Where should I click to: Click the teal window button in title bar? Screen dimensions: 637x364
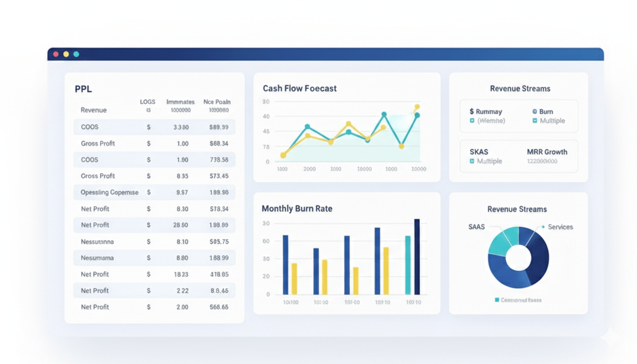(x=76, y=54)
